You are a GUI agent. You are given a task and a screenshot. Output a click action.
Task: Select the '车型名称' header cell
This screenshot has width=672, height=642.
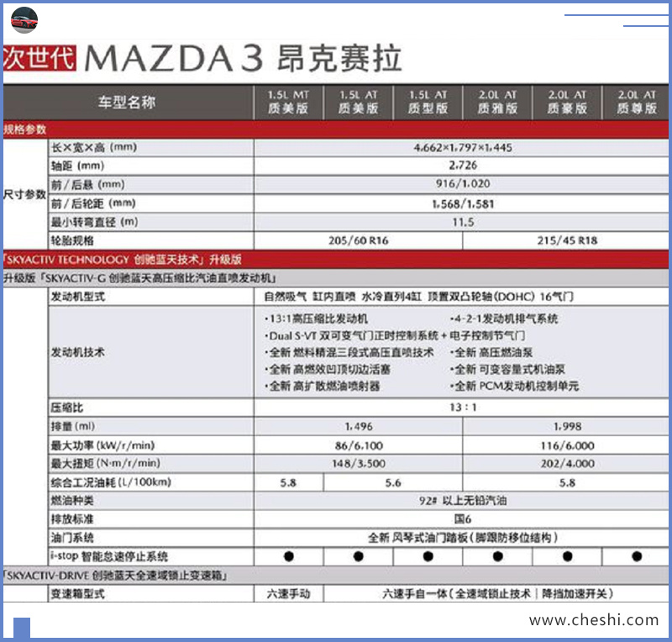point(127,103)
